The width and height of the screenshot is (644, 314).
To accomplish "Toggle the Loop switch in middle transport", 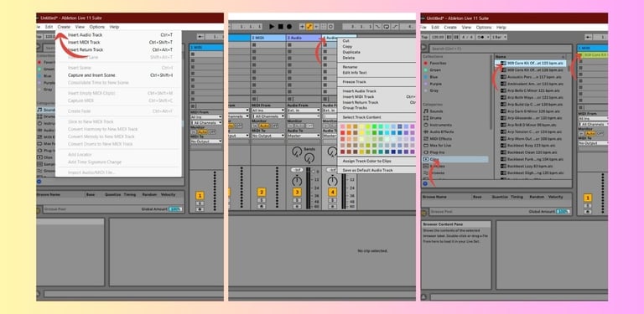I will 386,26.
